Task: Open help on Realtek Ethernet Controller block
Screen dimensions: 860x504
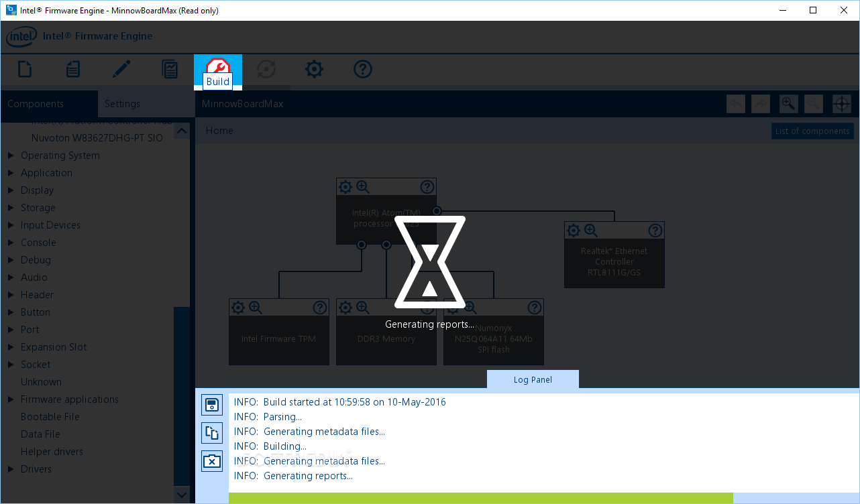Action: pyautogui.click(x=655, y=231)
